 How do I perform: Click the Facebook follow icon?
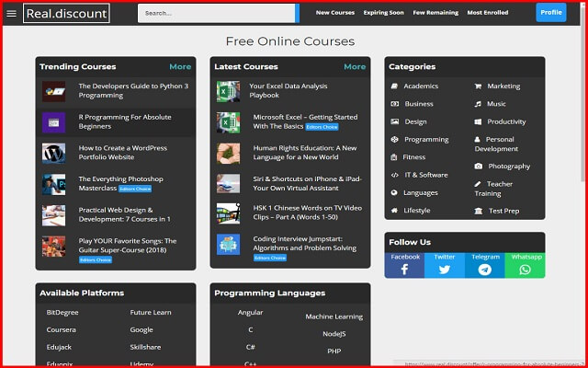405,270
